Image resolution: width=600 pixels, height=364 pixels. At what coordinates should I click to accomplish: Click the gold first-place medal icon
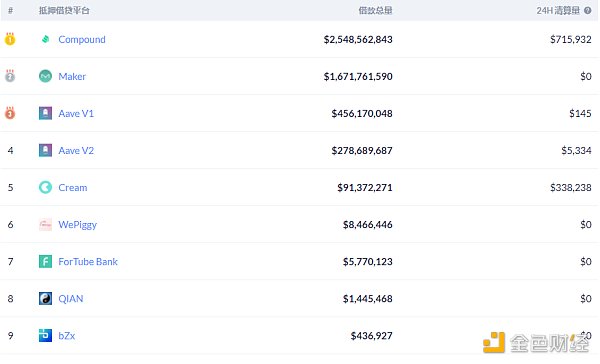[10, 39]
